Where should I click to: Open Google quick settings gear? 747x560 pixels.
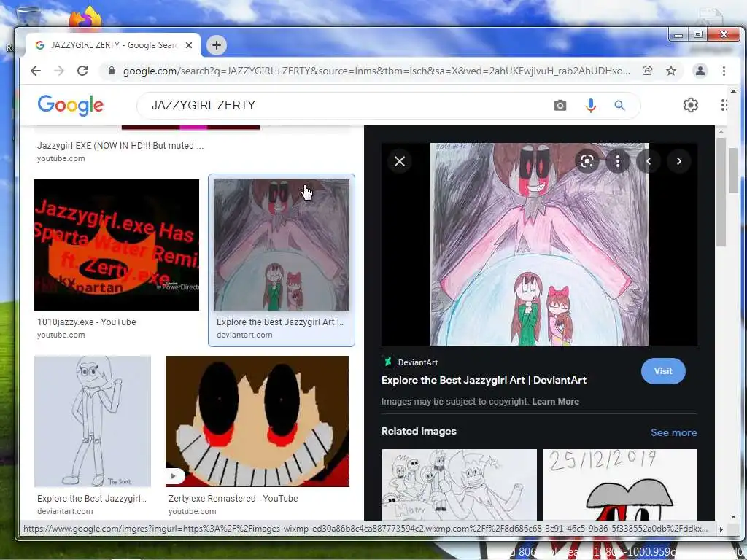(690, 105)
